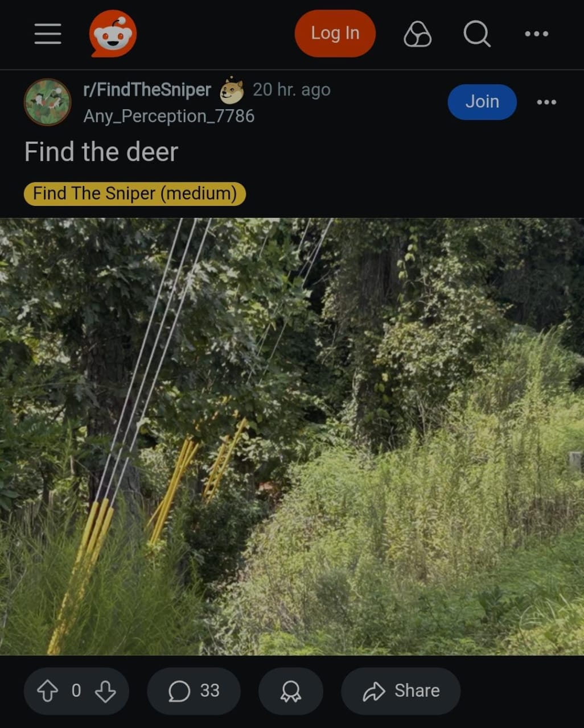
Task: Select the Find The Sniper (medium) flair tag
Action: pyautogui.click(x=135, y=193)
